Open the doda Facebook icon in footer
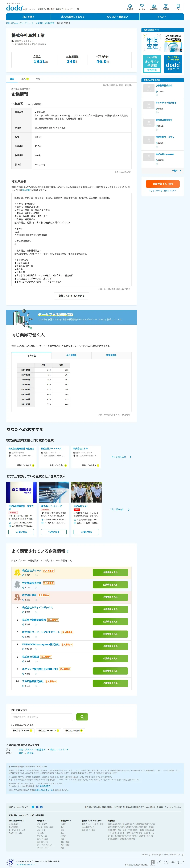This screenshot has width=190, height=868. pos(37,807)
